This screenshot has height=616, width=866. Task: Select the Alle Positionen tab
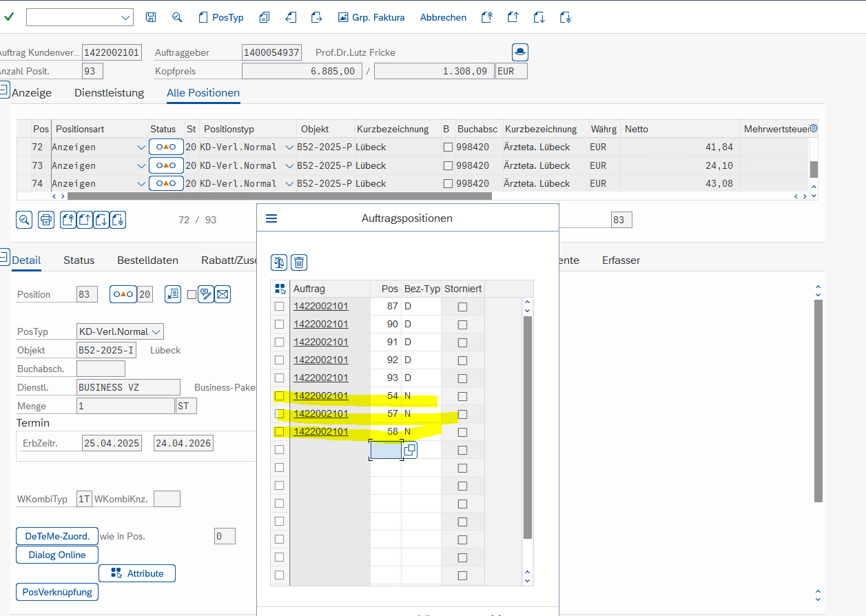[203, 92]
